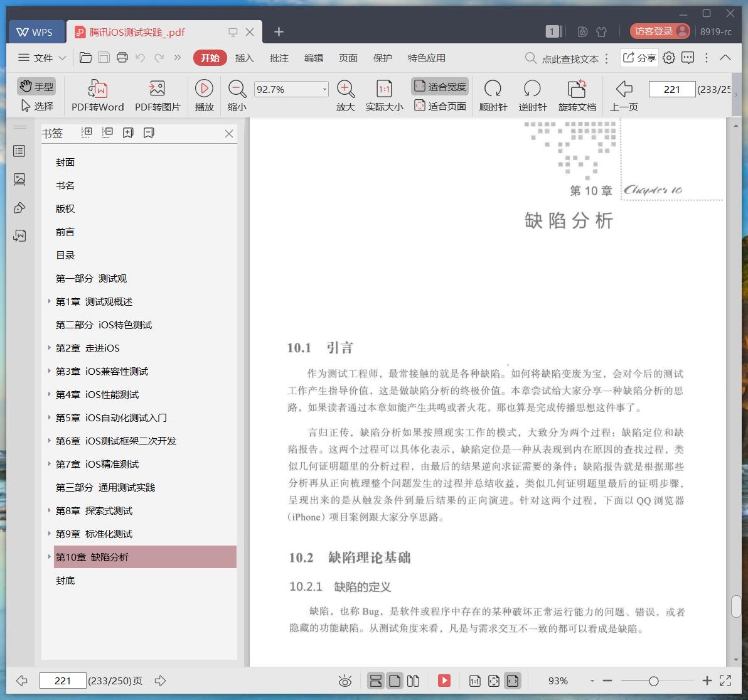Convert PDF to image

point(158,96)
